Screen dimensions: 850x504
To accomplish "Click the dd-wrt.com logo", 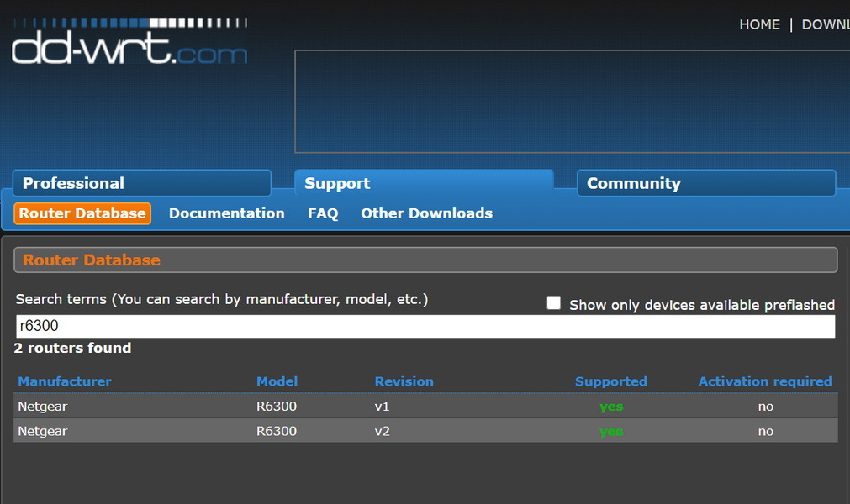I will coord(129,42).
